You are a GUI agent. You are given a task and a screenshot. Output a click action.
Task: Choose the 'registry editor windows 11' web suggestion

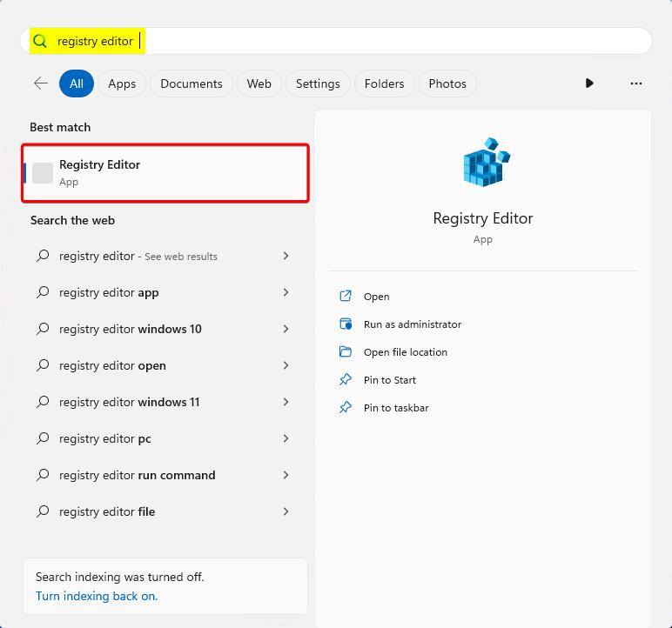pyautogui.click(x=129, y=402)
